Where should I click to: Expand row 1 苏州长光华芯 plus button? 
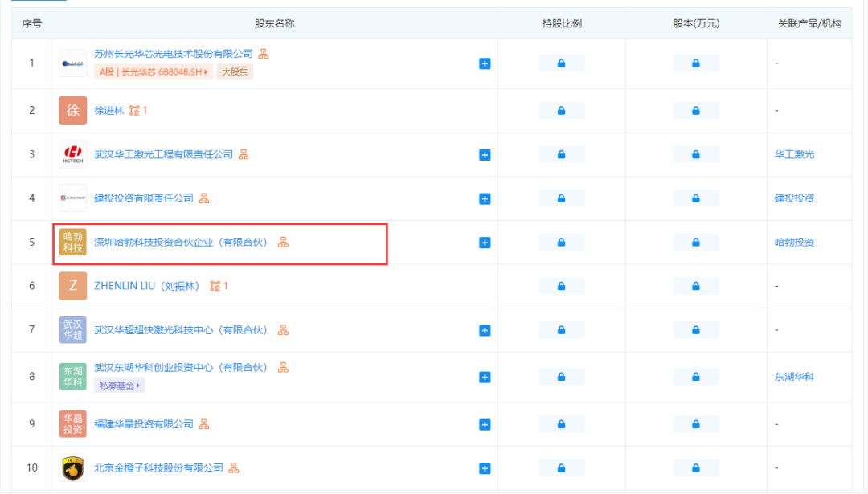485,63
